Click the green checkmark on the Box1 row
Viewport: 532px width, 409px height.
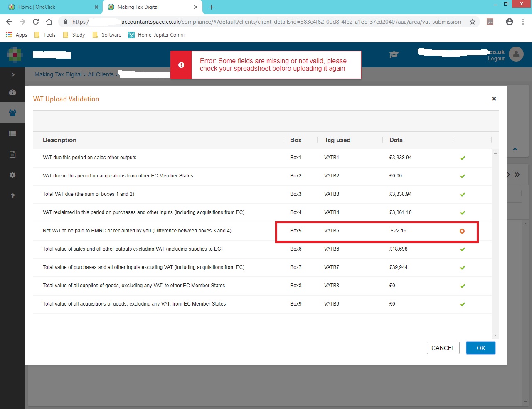tap(462, 158)
